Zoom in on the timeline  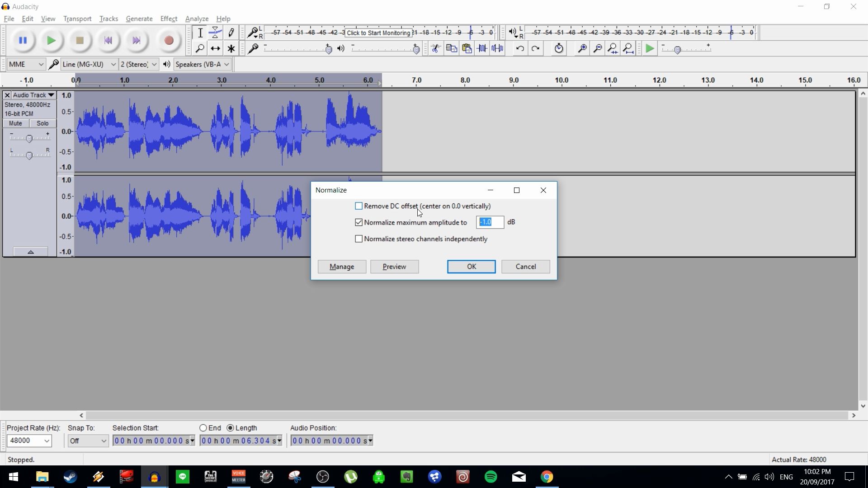[x=582, y=48]
